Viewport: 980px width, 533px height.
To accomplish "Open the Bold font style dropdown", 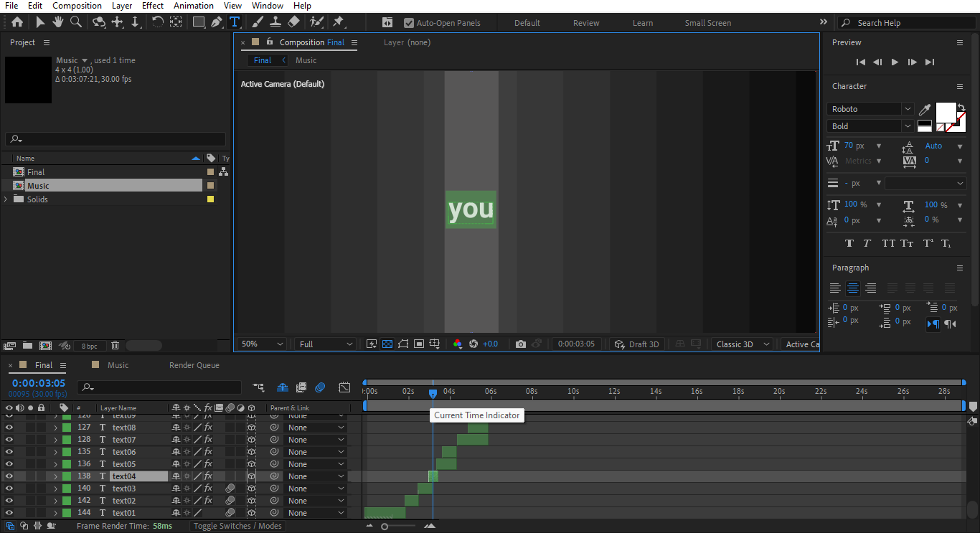I will (870, 126).
